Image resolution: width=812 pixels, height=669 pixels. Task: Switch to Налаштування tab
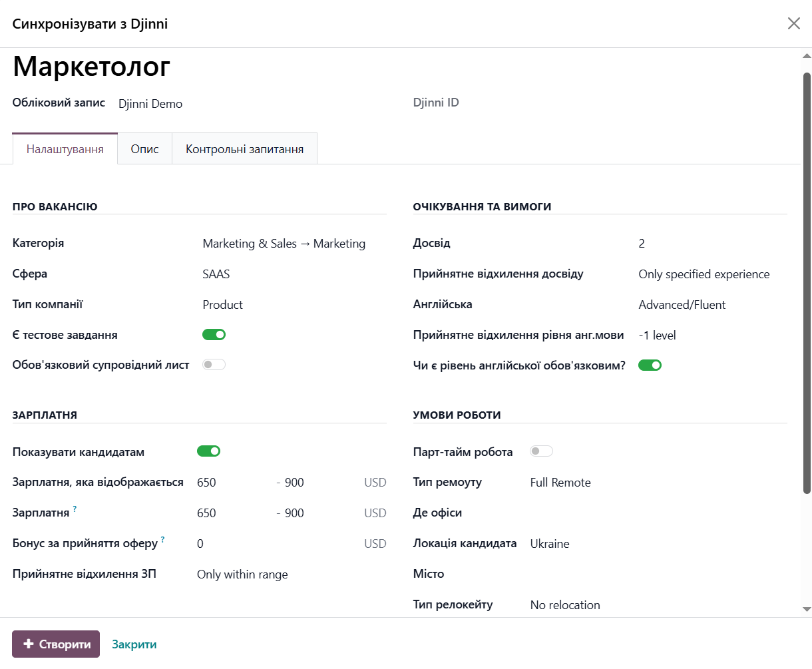[x=65, y=149]
